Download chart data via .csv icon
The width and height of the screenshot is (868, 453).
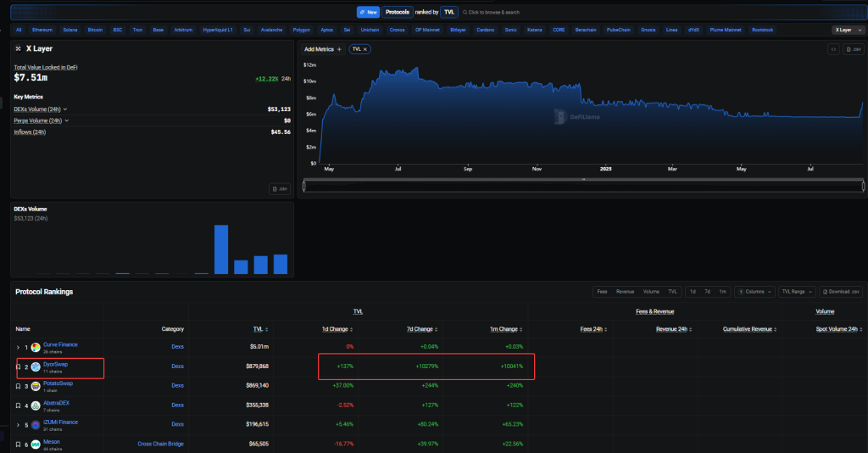[x=853, y=49]
